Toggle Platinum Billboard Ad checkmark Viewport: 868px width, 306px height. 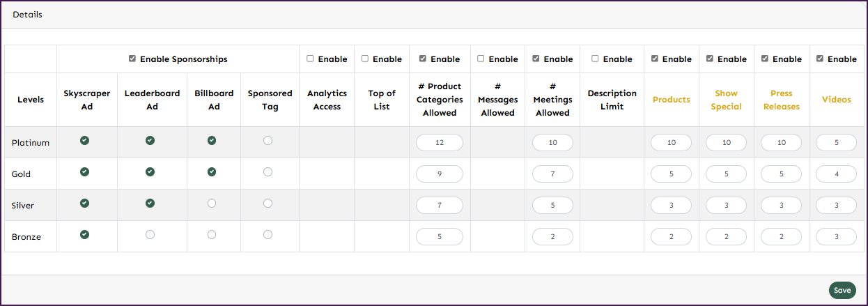[x=212, y=141]
